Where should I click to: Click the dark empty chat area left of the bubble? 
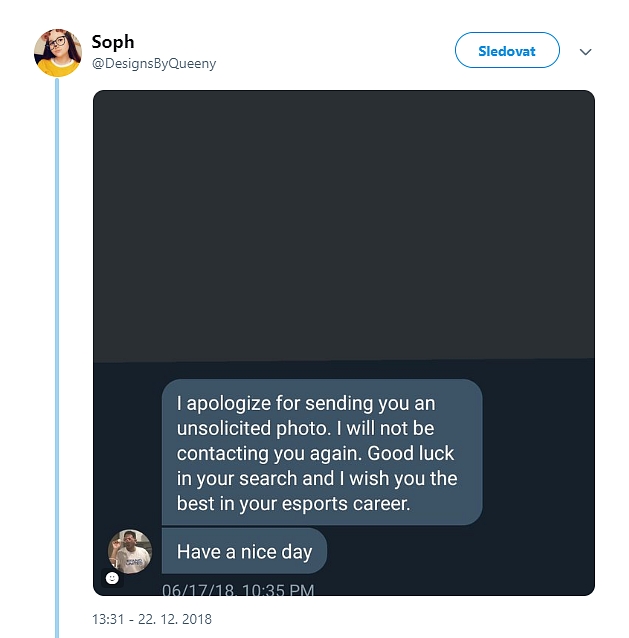click(x=127, y=450)
